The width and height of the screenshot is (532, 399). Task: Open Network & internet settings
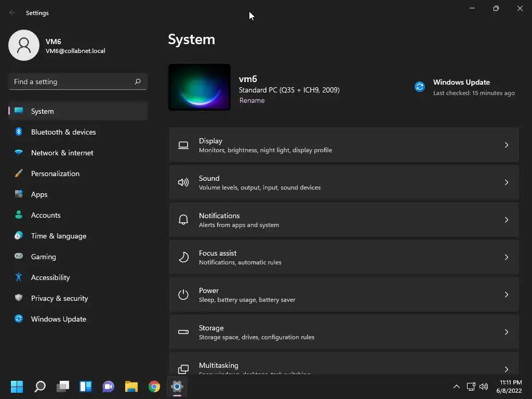78,153
